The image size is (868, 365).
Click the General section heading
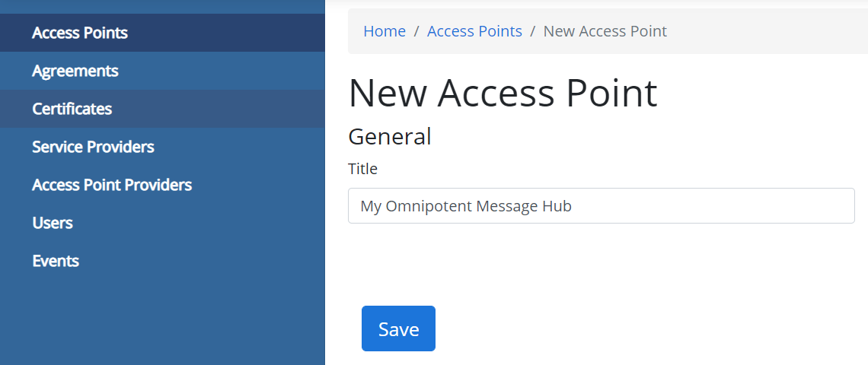390,137
